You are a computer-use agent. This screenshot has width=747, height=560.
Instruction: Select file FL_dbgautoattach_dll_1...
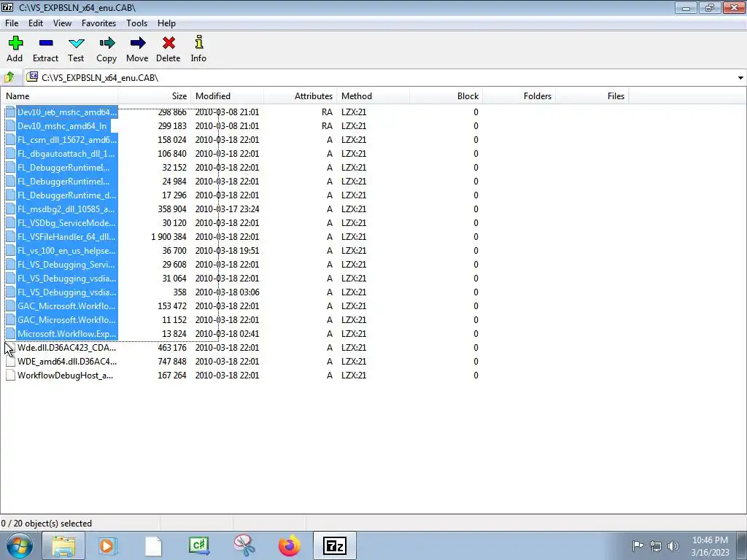pos(66,154)
